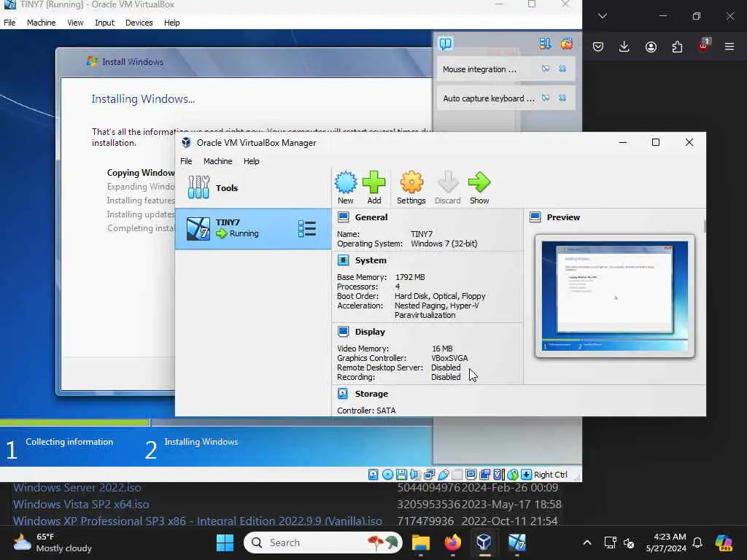The image size is (747, 560).
Task: Open Settings for the TINY7 machine
Action: tap(411, 187)
